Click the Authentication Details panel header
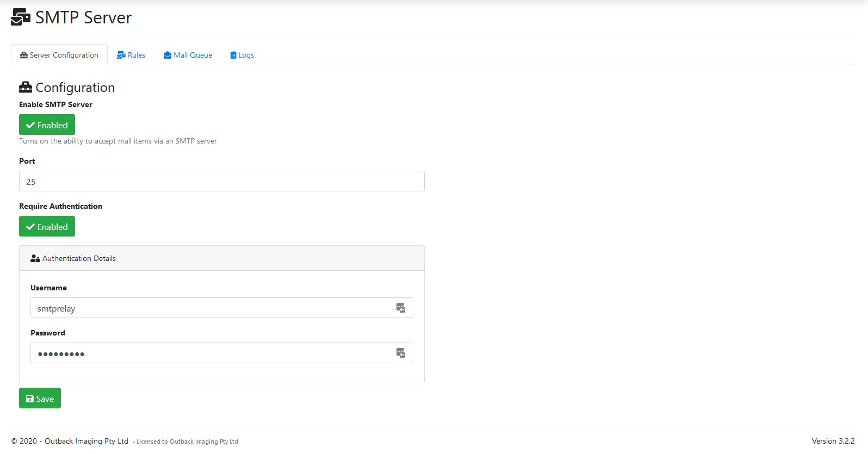Image resolution: width=868 pixels, height=454 pixels. (221, 258)
